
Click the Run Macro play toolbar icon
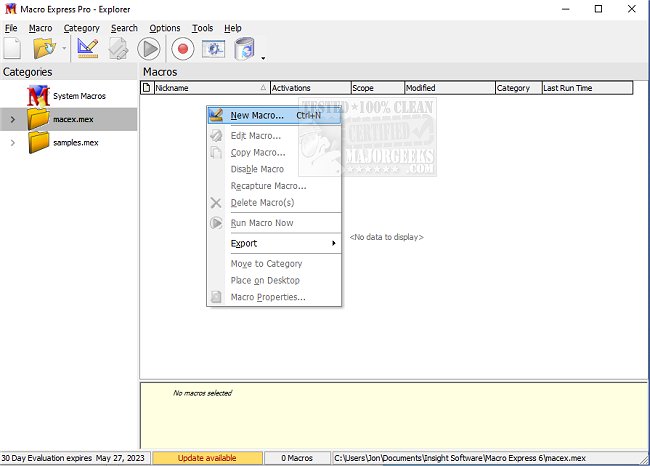pos(148,49)
